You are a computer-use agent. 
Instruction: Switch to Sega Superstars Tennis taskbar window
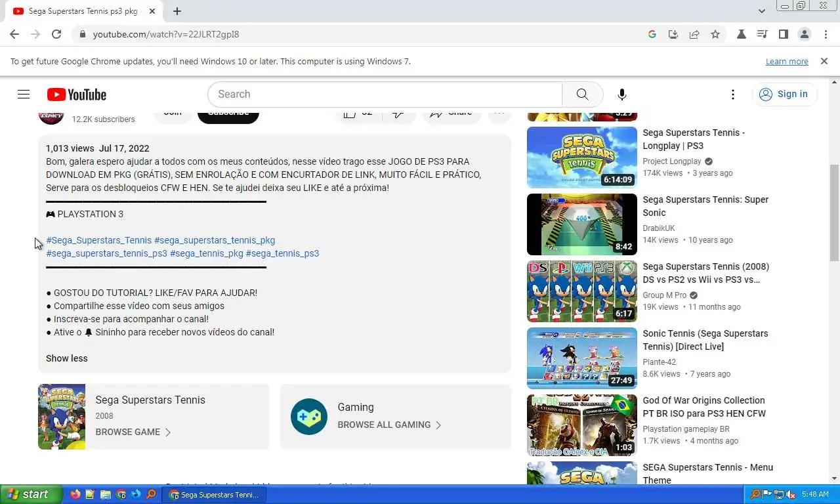215,494
